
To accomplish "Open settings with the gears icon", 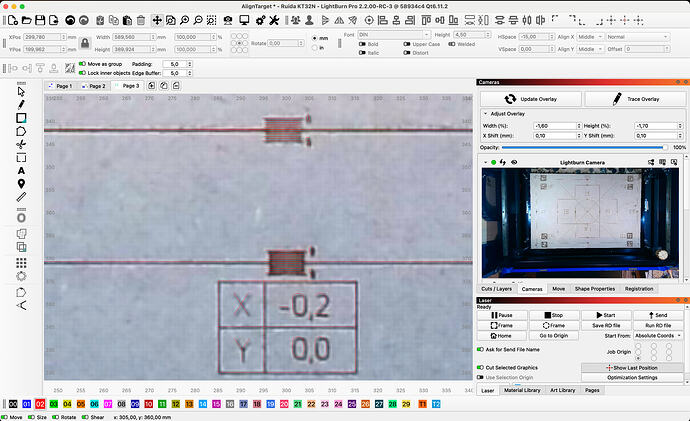I will [x=261, y=20].
